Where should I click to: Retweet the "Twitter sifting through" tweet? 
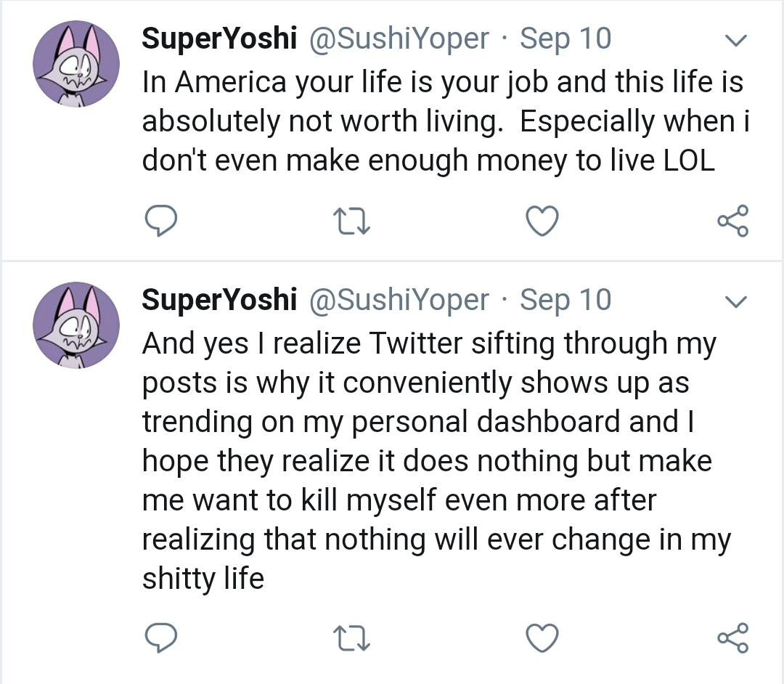click(352, 638)
